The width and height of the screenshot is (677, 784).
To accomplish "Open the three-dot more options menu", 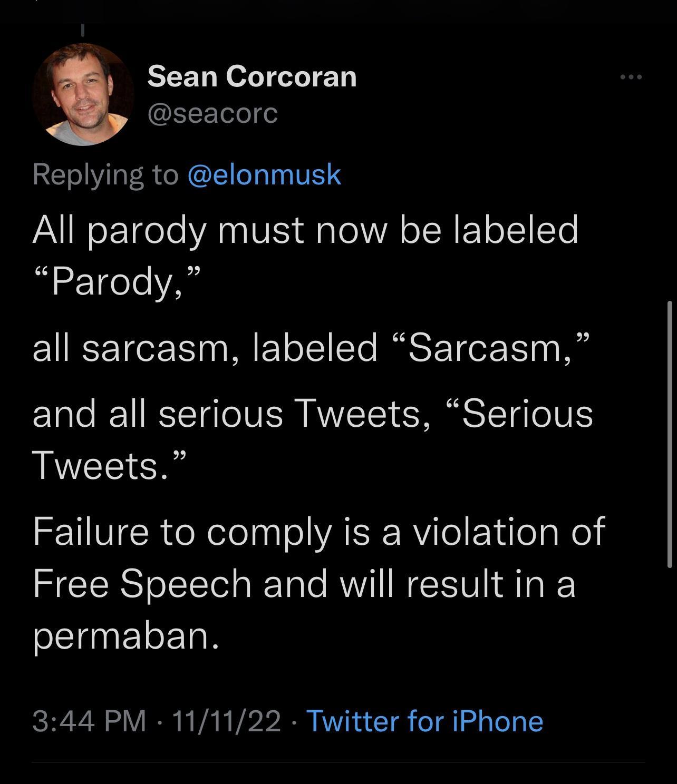I will (631, 77).
